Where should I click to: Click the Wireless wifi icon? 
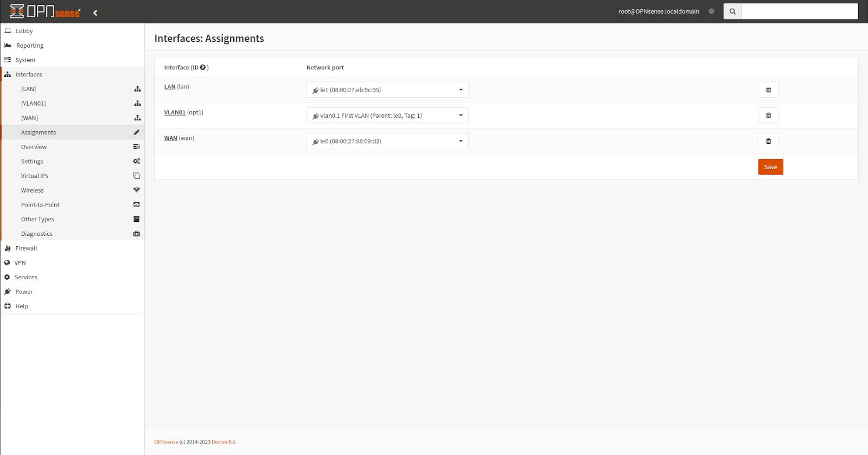(137, 190)
